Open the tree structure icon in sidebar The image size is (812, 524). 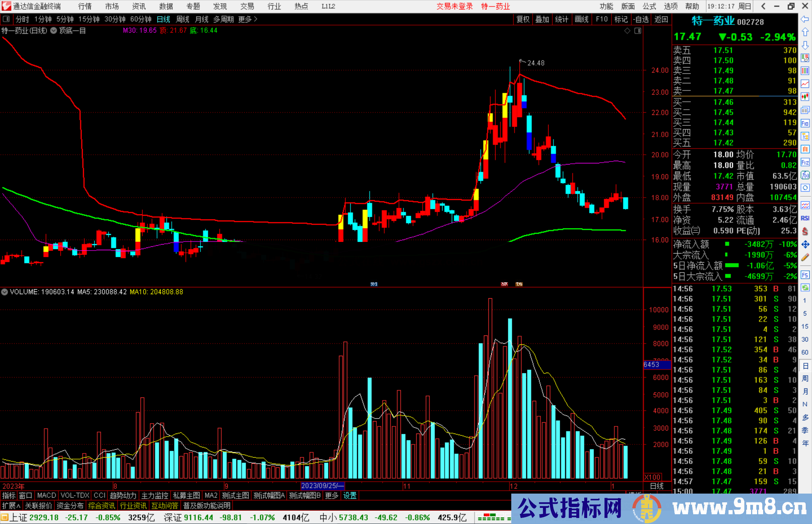805,136
